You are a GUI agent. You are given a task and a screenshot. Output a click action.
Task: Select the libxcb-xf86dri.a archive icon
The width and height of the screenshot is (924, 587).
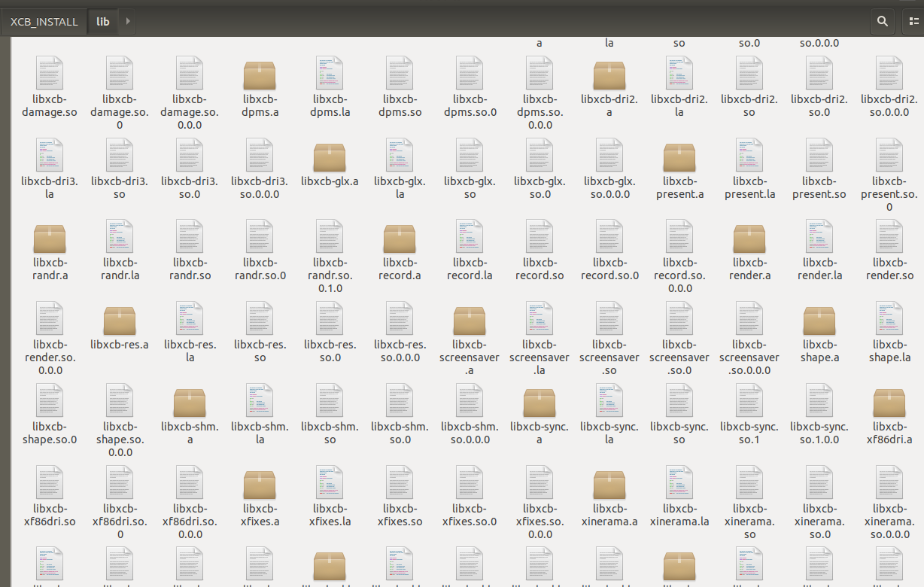point(889,402)
